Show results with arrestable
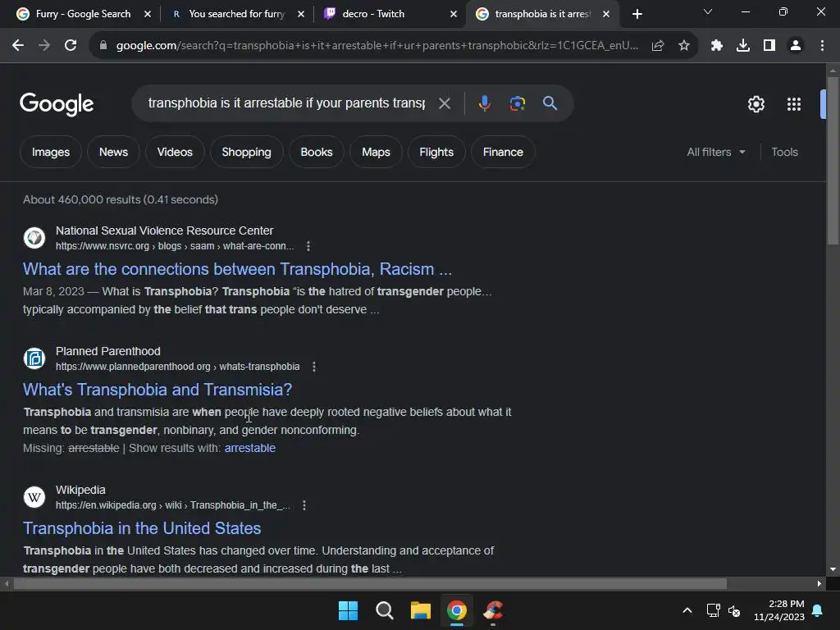This screenshot has width=840, height=630. (x=250, y=448)
